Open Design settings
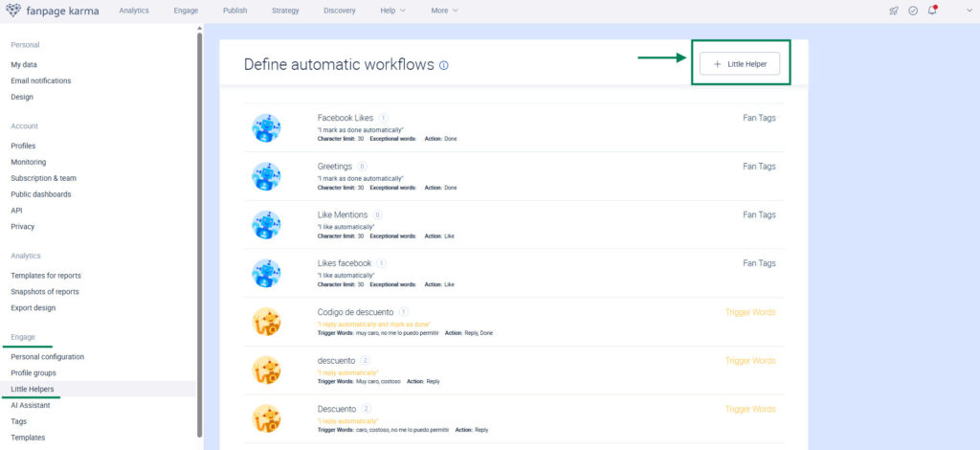980x450 pixels. (22, 97)
